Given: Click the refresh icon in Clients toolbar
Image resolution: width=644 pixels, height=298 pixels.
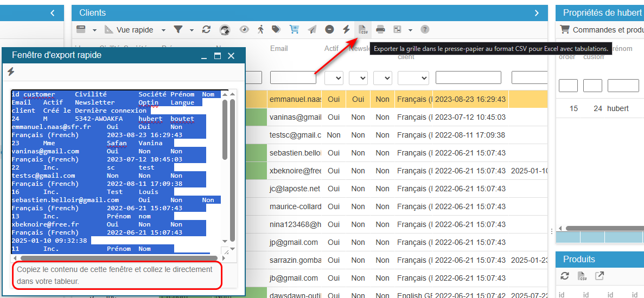Looking at the screenshot, I should (x=206, y=30).
